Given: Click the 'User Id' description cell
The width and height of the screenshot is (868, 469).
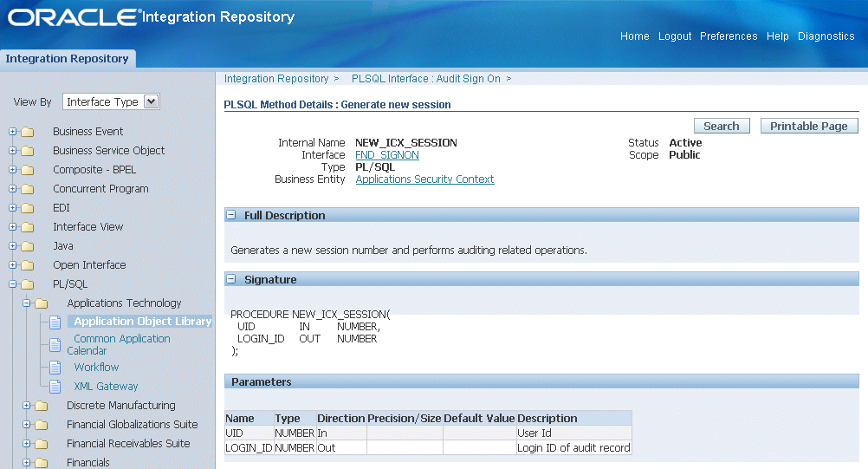Looking at the screenshot, I should 573,433.
